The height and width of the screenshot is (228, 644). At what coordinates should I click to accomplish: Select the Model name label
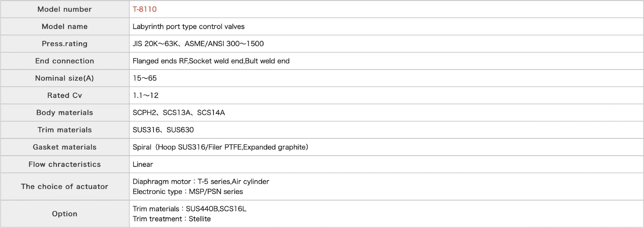(65, 26)
